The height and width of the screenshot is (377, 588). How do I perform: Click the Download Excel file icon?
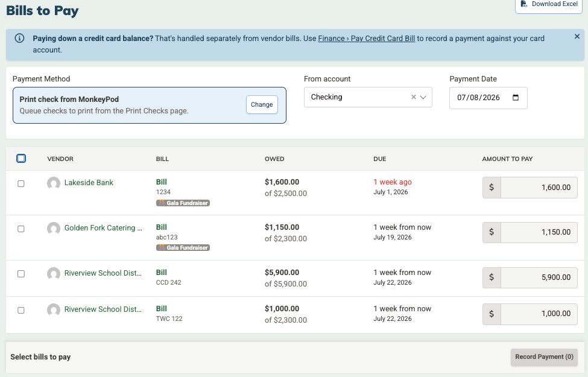(523, 4)
